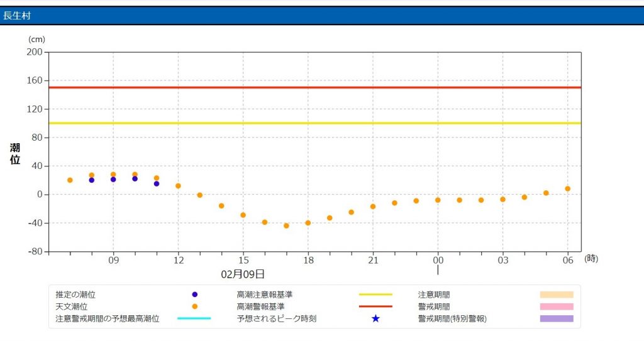This screenshot has width=644, height=341.
Task: Select the orange 注意期間 legend swatch
Action: coord(557,295)
